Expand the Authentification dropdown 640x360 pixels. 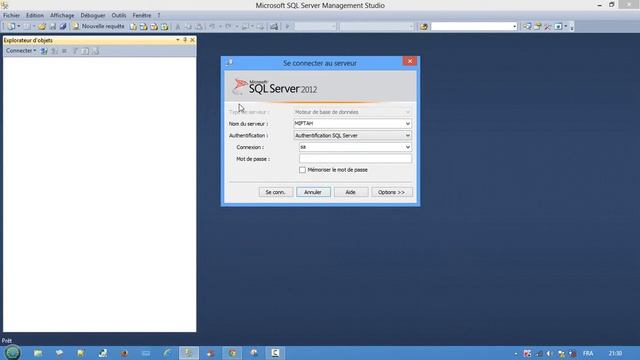click(x=407, y=136)
